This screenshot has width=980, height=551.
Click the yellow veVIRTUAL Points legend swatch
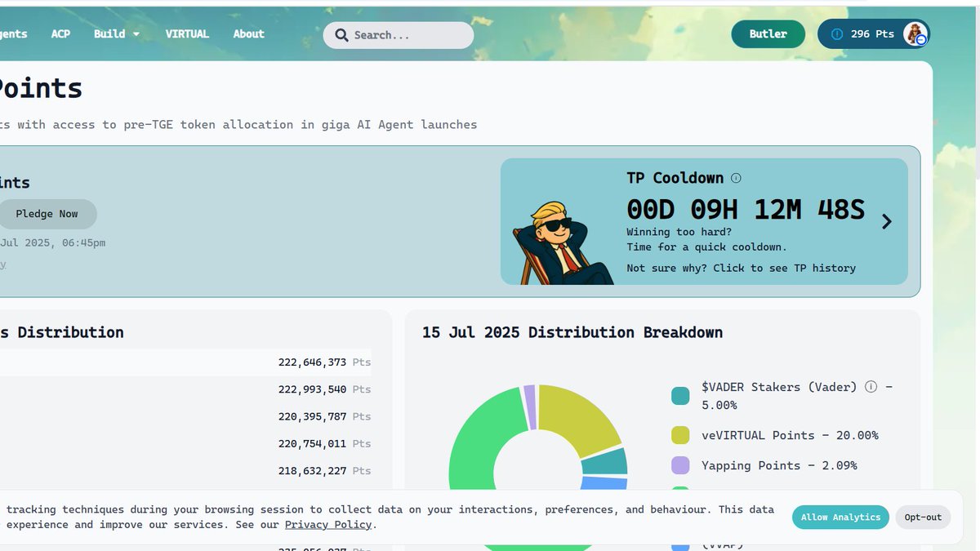680,435
